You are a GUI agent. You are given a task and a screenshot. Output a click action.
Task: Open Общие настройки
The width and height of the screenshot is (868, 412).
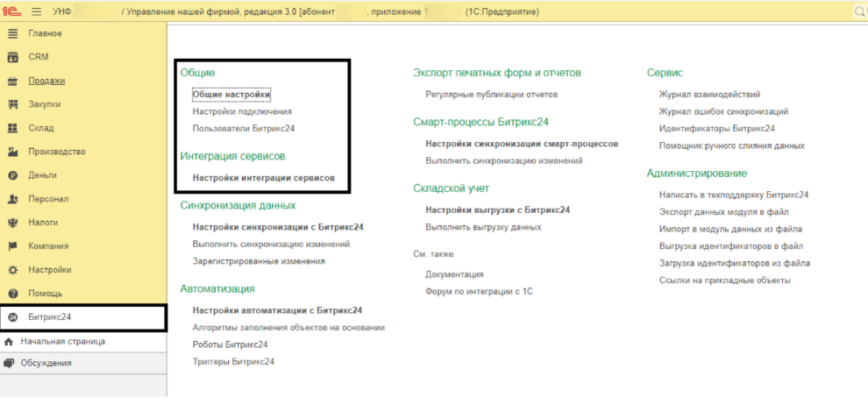pyautogui.click(x=231, y=95)
